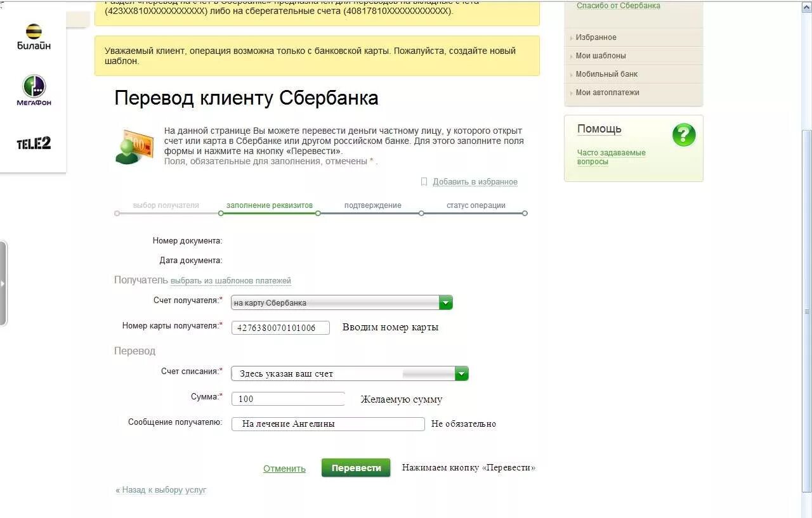The height and width of the screenshot is (518, 812).
Task: Click the Дата документа label
Action: 191,261
